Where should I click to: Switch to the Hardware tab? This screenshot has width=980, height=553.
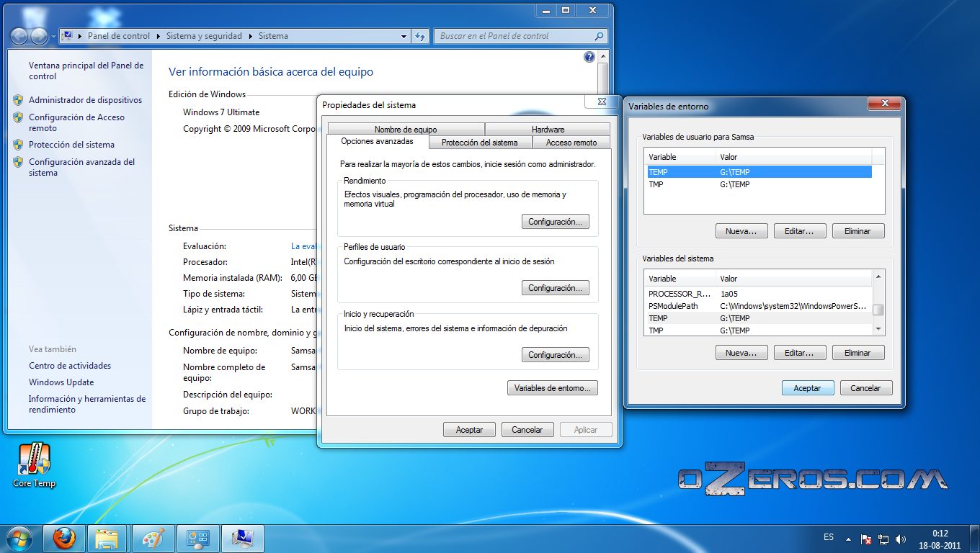(x=548, y=130)
